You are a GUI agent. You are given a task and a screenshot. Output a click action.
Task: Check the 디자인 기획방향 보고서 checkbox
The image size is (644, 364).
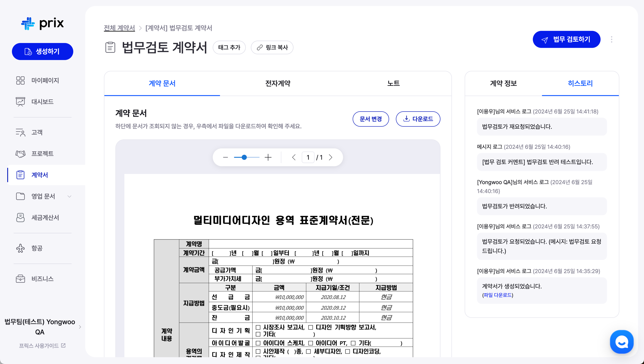point(311,327)
